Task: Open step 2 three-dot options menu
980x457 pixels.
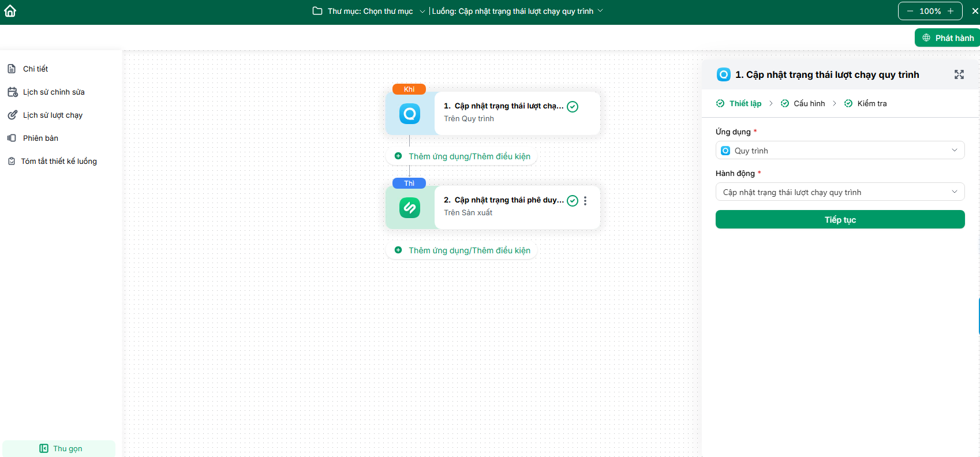Action: coord(585,201)
